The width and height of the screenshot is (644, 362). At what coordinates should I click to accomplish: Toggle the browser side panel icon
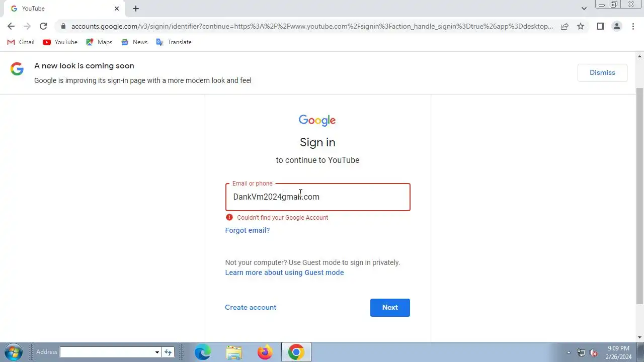[x=600, y=26]
